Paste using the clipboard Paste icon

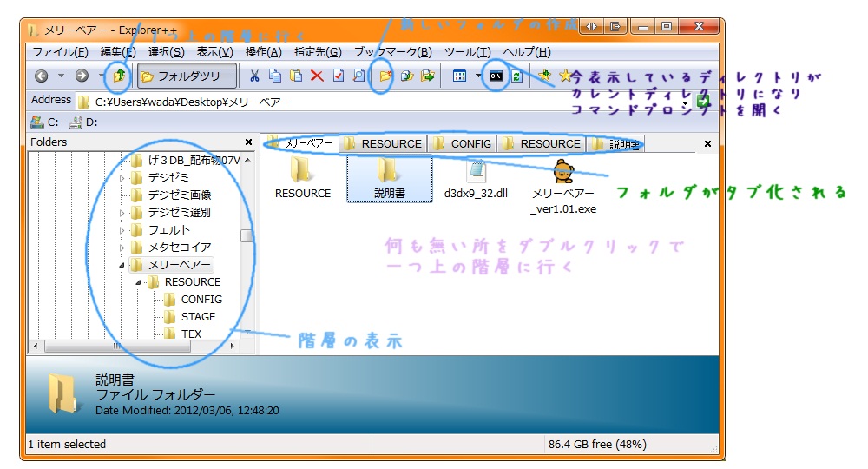296,76
